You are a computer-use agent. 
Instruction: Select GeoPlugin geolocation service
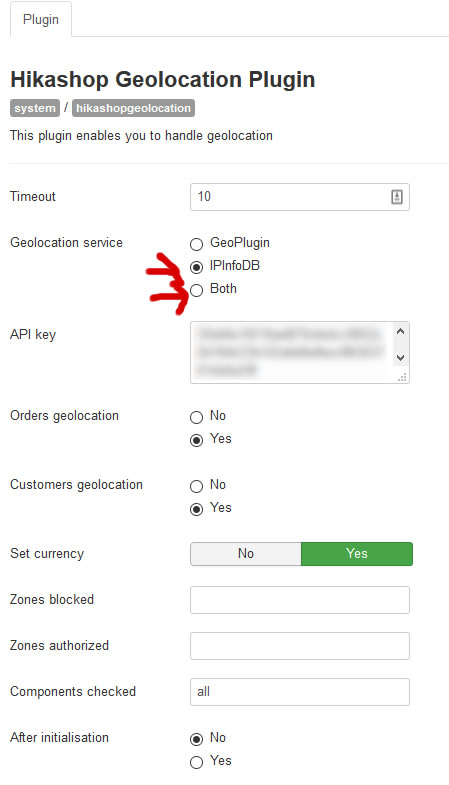click(x=196, y=244)
